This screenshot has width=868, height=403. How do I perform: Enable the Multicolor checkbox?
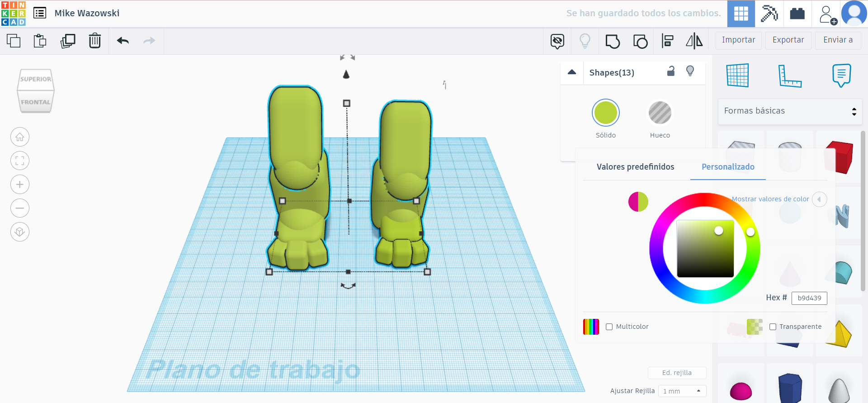(609, 327)
